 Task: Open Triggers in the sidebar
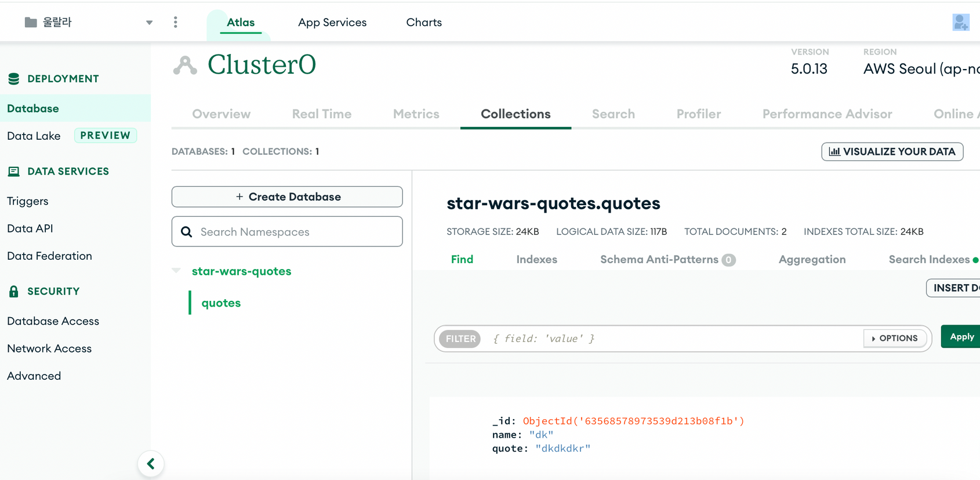pyautogui.click(x=28, y=201)
